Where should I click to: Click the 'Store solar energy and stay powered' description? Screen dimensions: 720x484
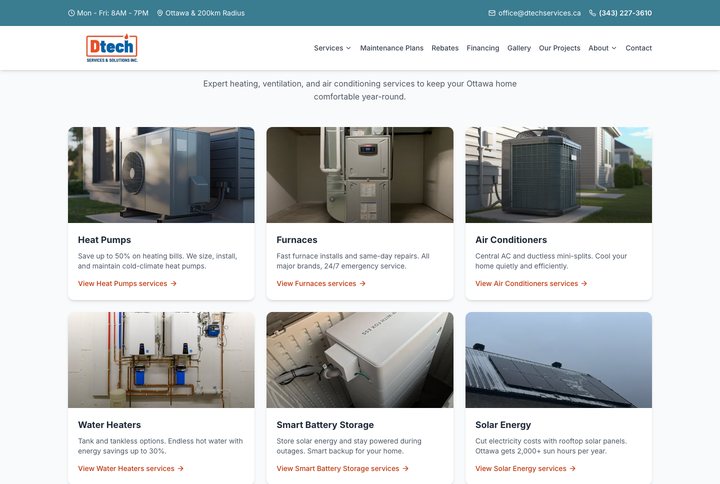[x=349, y=446]
